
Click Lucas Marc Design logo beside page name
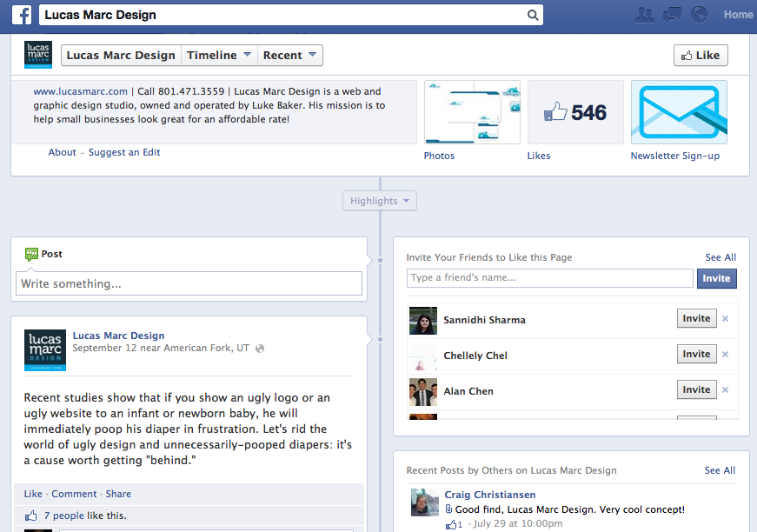point(38,55)
